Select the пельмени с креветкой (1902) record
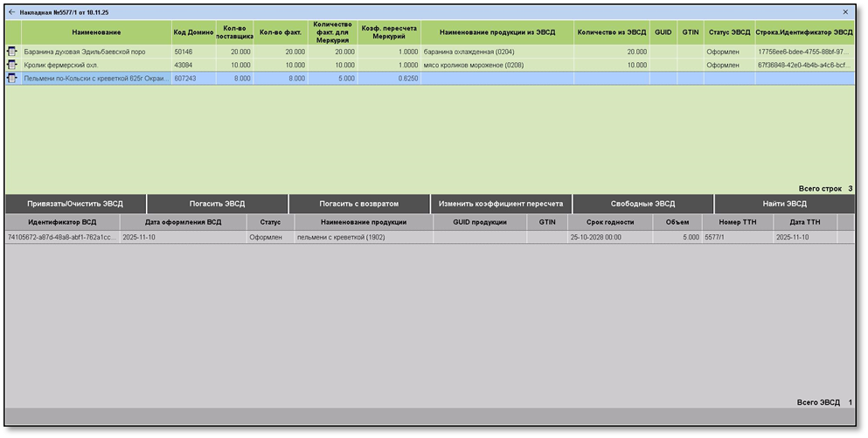Screen dimensions: 868x438 pos(363,237)
